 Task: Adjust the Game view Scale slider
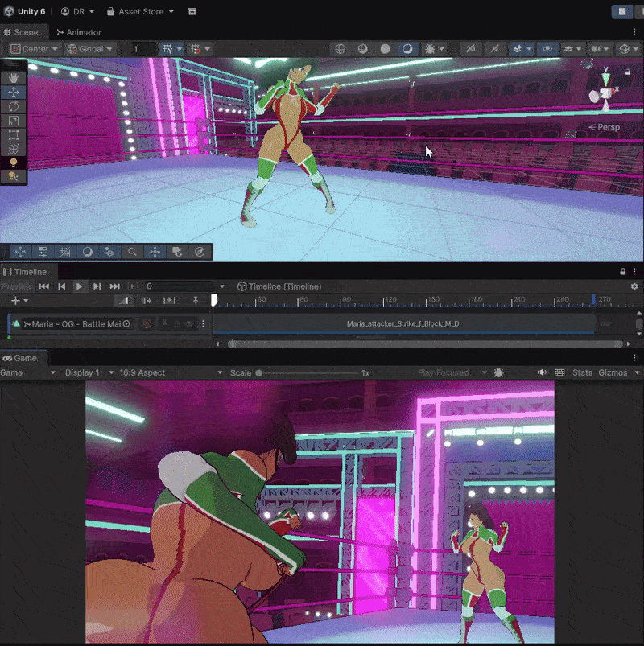tap(308, 373)
